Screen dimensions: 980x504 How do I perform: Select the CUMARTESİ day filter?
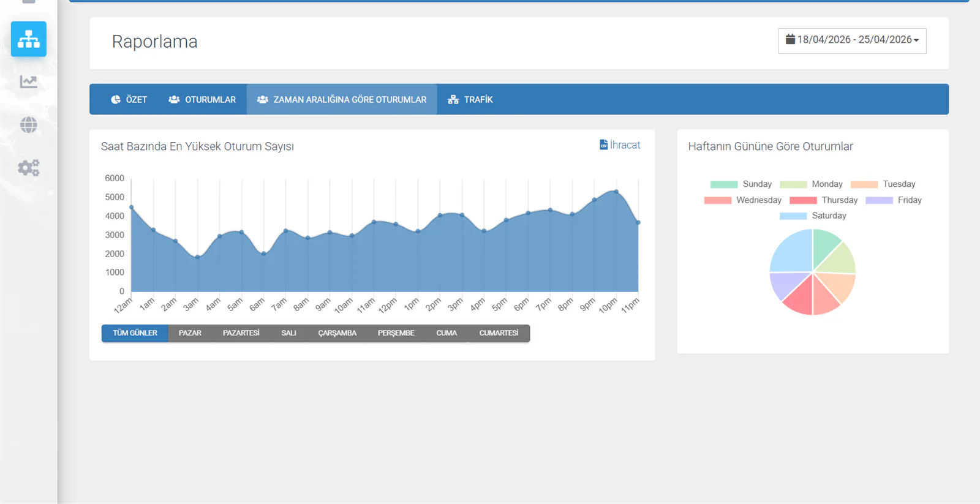pyautogui.click(x=499, y=333)
